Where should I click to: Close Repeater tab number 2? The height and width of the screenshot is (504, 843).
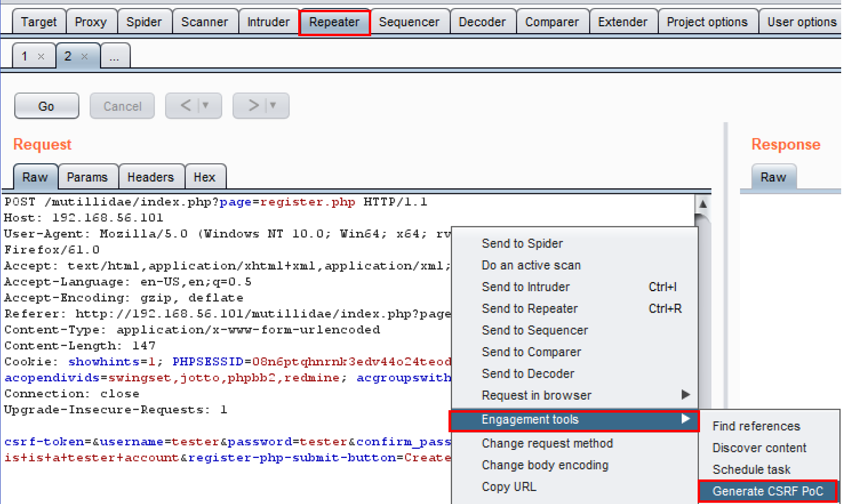coord(85,56)
